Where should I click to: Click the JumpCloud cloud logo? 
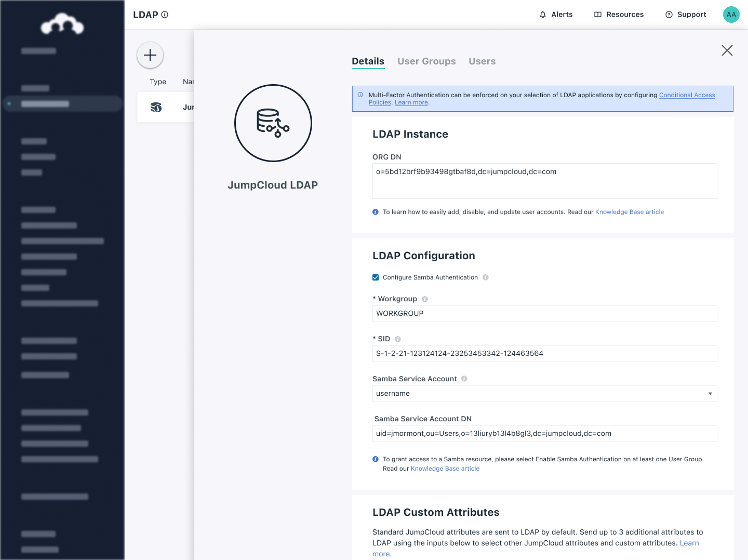tap(62, 24)
